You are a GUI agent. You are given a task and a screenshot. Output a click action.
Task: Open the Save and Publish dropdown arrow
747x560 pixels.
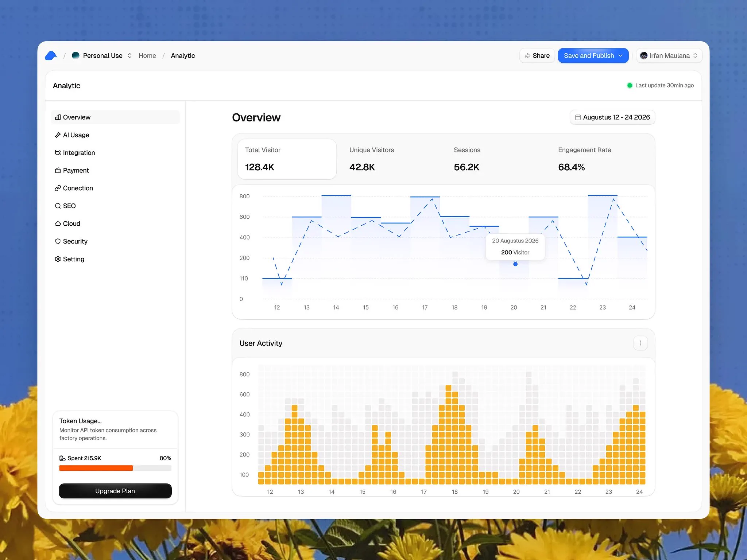[620, 55]
